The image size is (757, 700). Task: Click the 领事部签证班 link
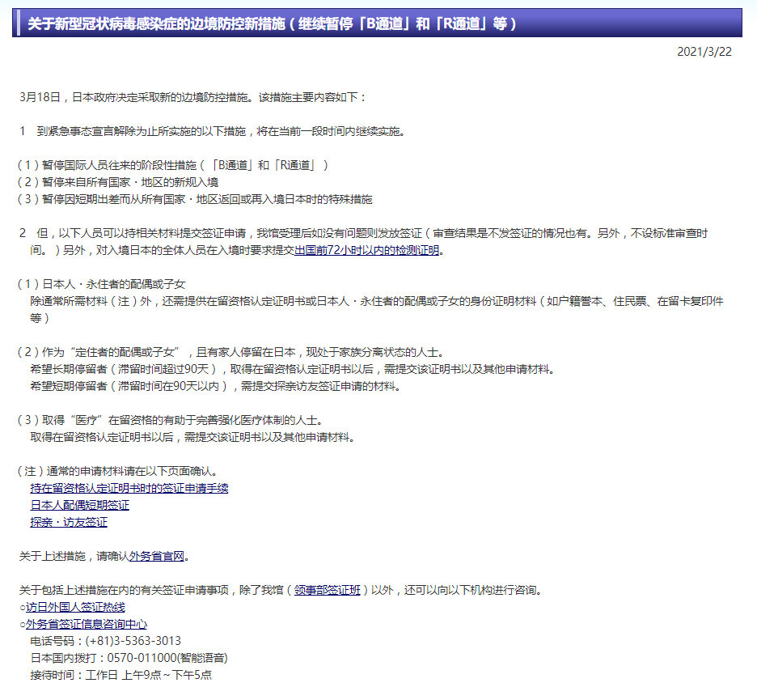(327, 590)
